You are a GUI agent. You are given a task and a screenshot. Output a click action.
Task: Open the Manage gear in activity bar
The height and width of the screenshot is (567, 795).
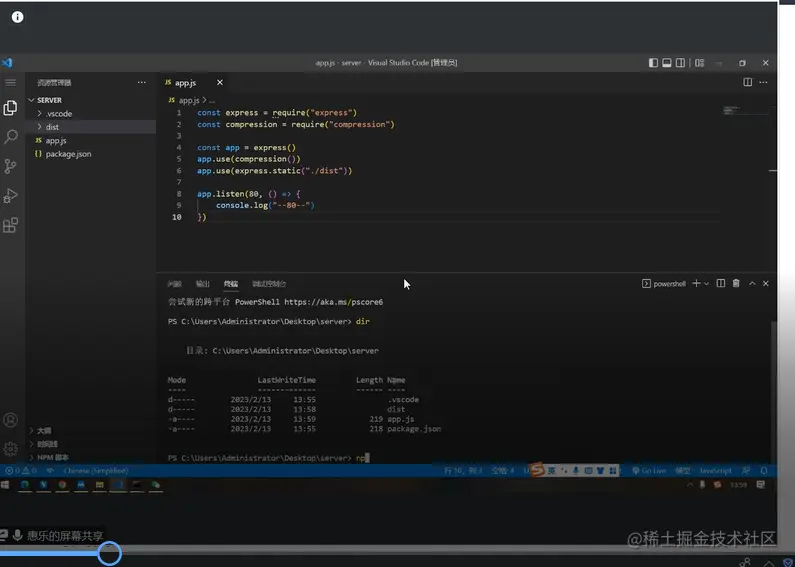point(10,449)
